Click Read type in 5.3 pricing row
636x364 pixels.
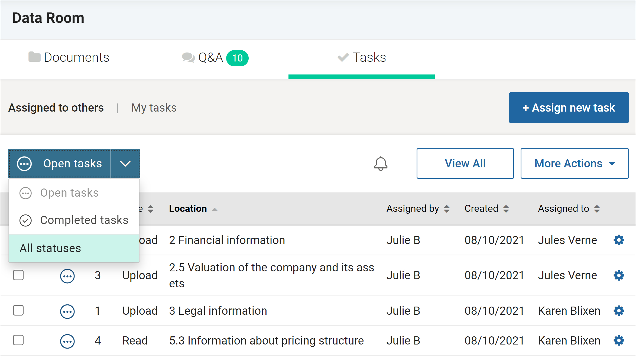coord(135,340)
